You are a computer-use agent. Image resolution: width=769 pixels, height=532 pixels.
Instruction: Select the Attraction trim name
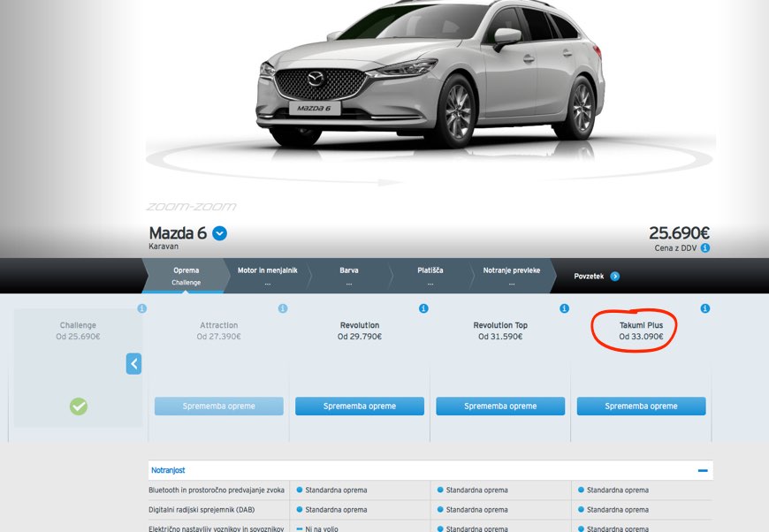point(218,325)
